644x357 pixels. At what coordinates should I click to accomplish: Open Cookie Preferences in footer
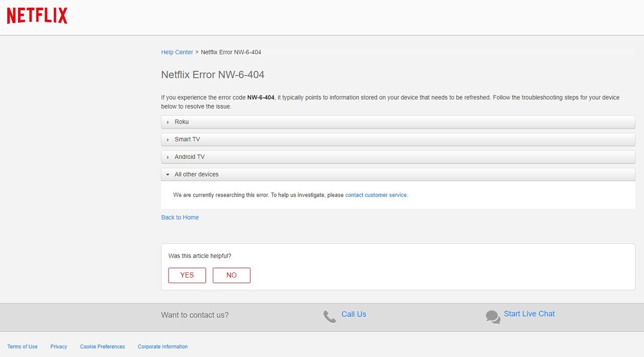(103, 346)
